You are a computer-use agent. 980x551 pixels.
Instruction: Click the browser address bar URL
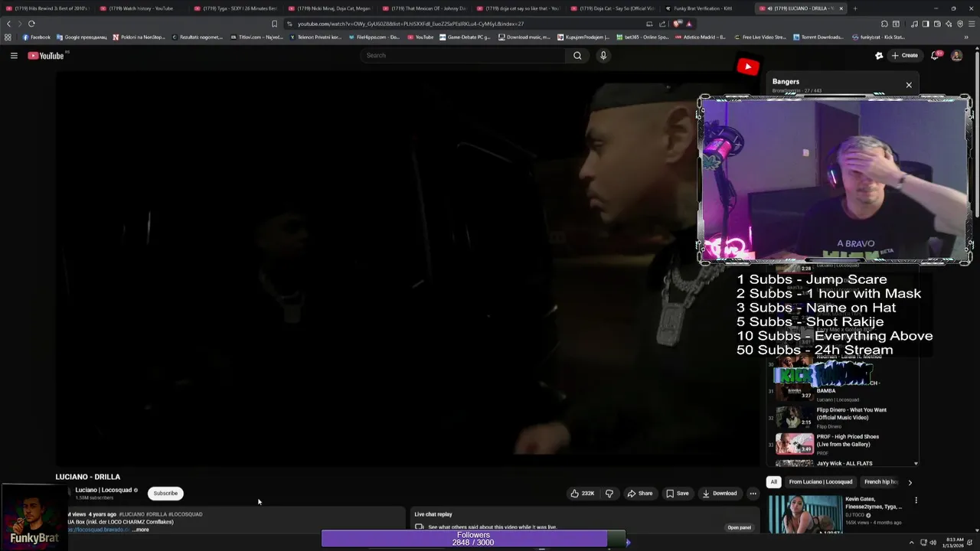pyautogui.click(x=410, y=24)
